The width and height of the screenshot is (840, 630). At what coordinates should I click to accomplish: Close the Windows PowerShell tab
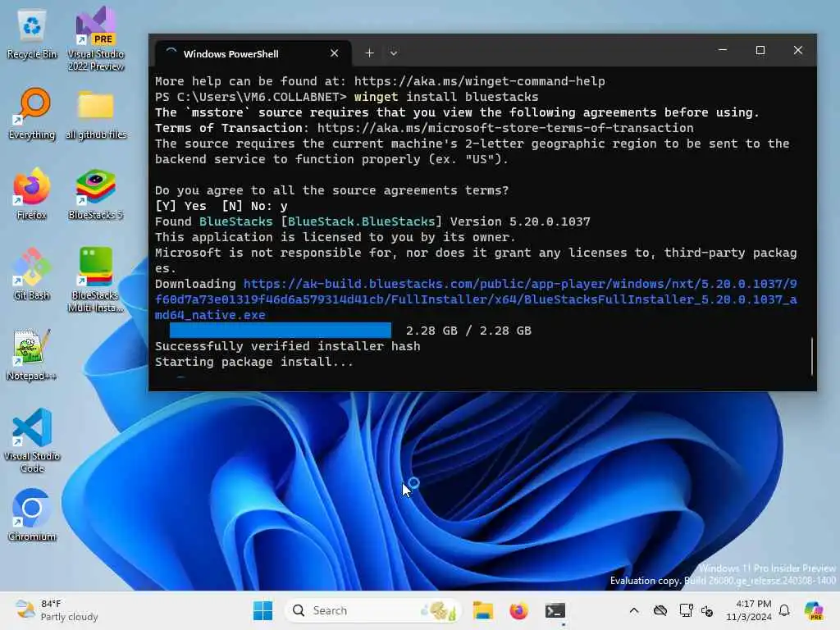point(335,53)
